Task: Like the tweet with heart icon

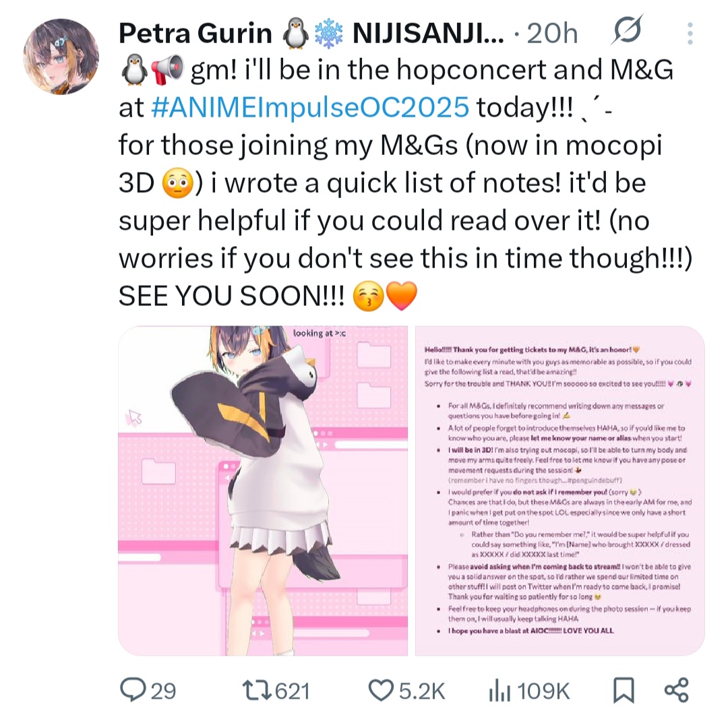Action: pos(382,689)
